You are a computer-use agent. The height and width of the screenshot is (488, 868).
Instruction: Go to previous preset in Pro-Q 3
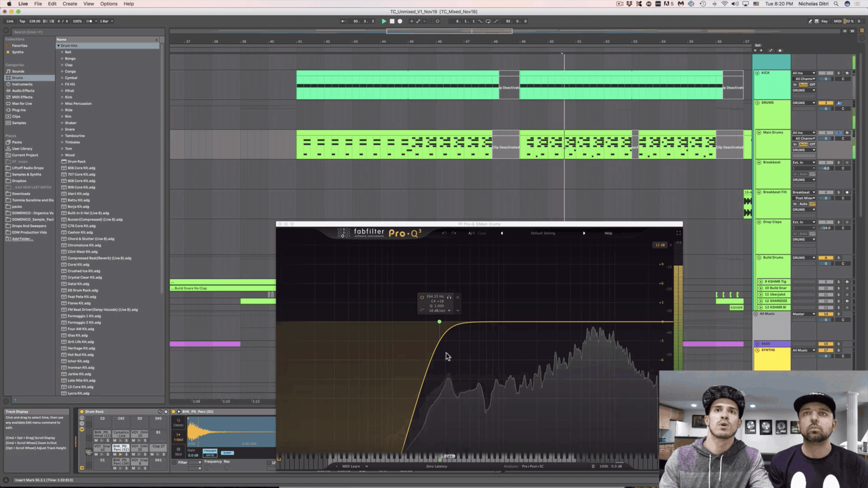coord(502,233)
